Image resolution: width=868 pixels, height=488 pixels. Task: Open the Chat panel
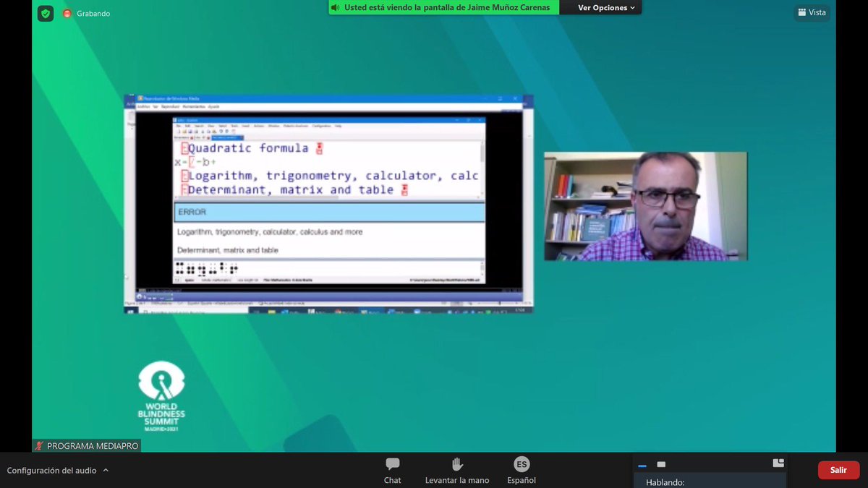click(x=393, y=470)
